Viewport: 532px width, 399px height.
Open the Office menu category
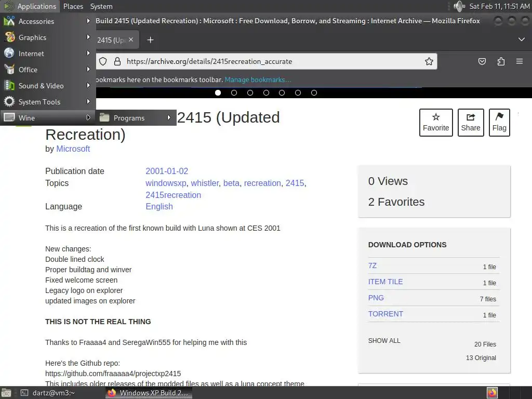48,70
